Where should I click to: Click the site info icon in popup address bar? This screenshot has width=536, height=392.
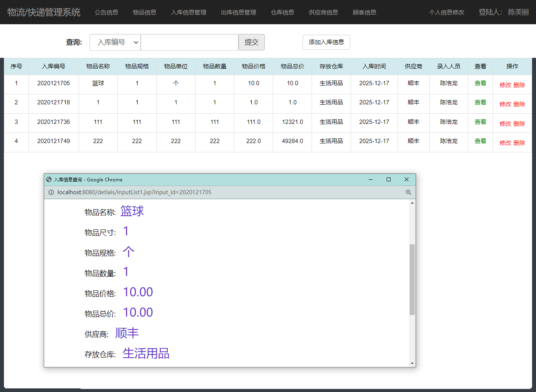click(51, 192)
